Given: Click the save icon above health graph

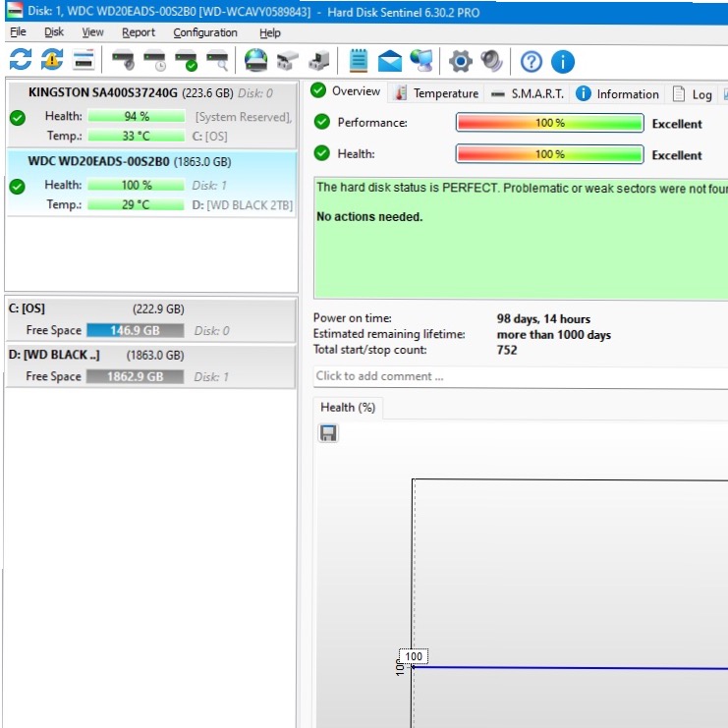Looking at the screenshot, I should (329, 433).
